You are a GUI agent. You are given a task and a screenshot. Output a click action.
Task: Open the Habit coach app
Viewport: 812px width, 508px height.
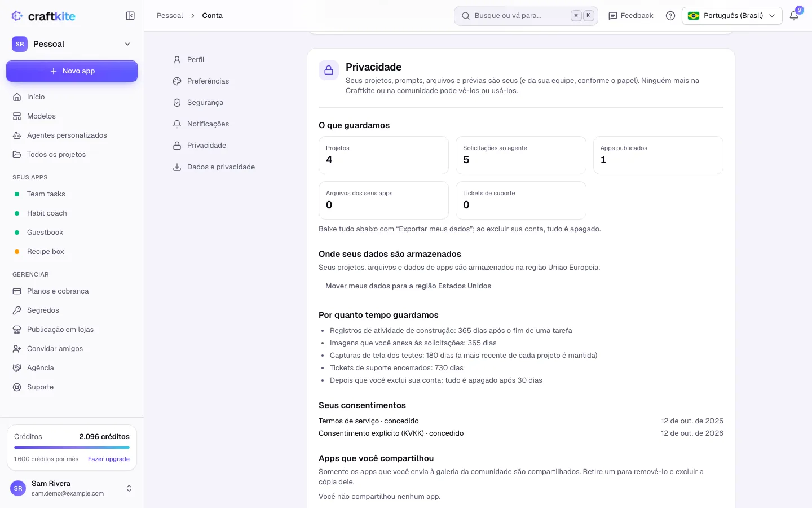[72, 213]
